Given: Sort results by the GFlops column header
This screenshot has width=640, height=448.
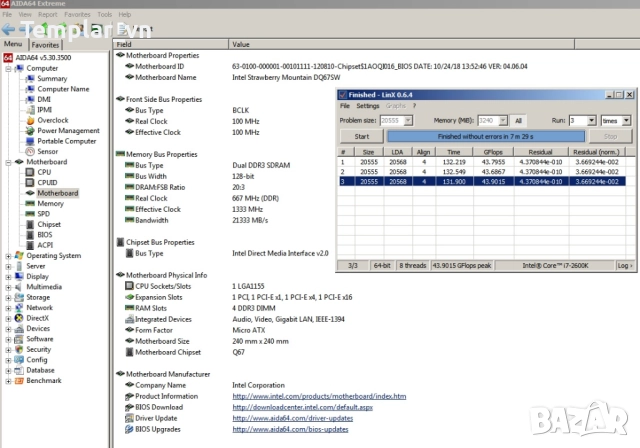Looking at the screenshot, I should (x=464, y=150).
